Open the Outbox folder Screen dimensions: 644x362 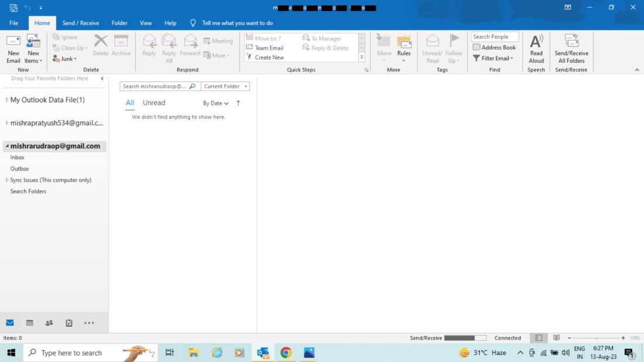pyautogui.click(x=19, y=169)
